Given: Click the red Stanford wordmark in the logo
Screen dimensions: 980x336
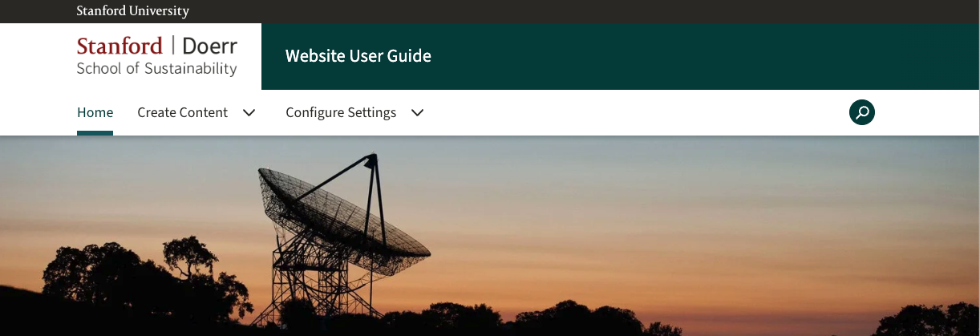Looking at the screenshot, I should click(119, 47).
